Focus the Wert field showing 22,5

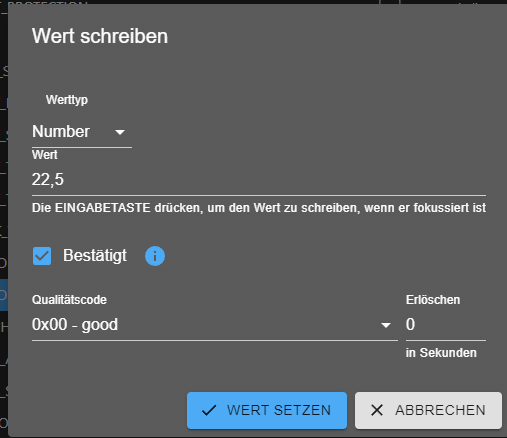click(x=259, y=180)
